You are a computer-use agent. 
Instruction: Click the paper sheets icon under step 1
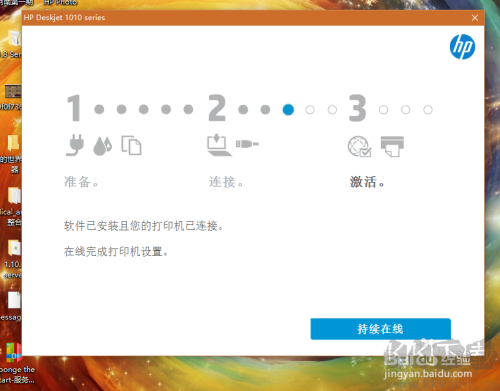click(x=131, y=145)
